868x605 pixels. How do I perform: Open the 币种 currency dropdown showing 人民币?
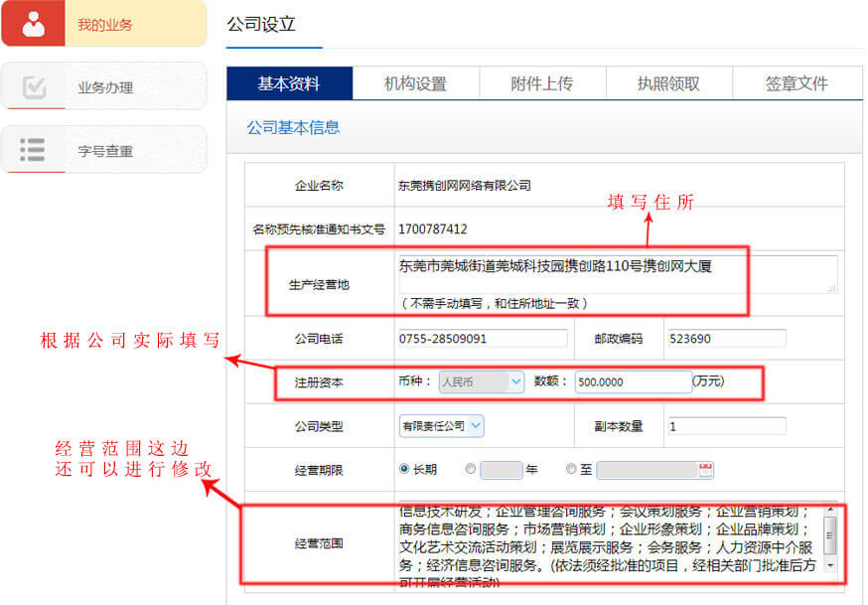point(481,381)
